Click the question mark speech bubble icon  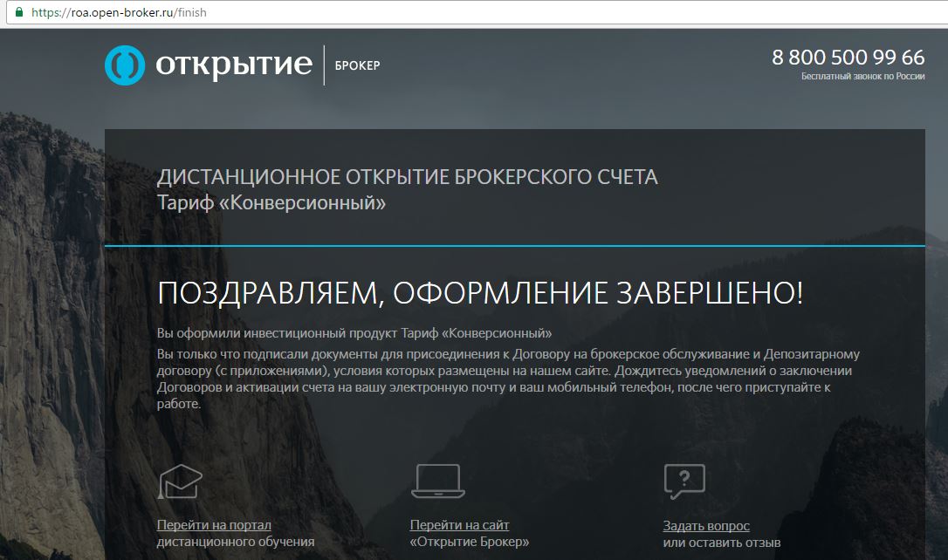tap(684, 481)
